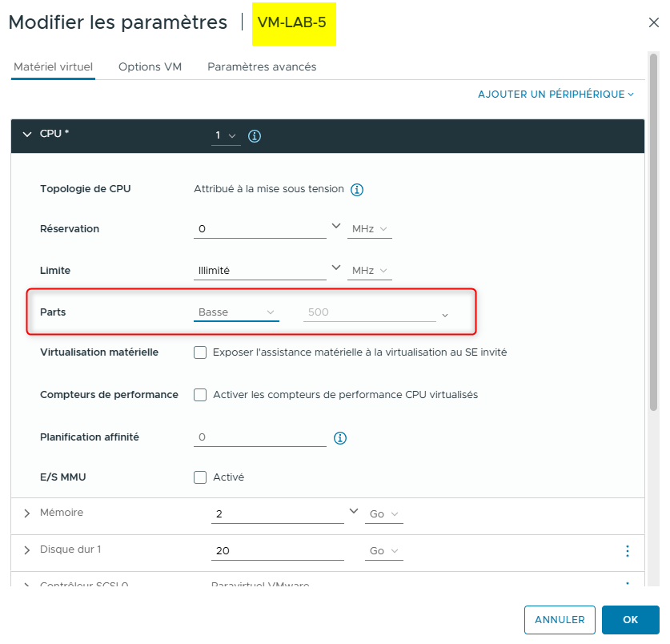Collapse the CPU section
The width and height of the screenshot is (670, 644).
pos(27,135)
